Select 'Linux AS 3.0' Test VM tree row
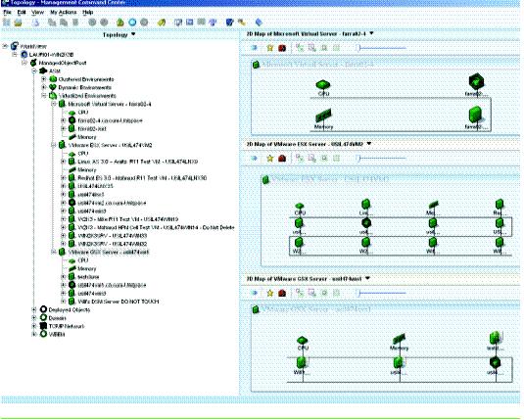The width and height of the screenshot is (524, 420). [137, 162]
